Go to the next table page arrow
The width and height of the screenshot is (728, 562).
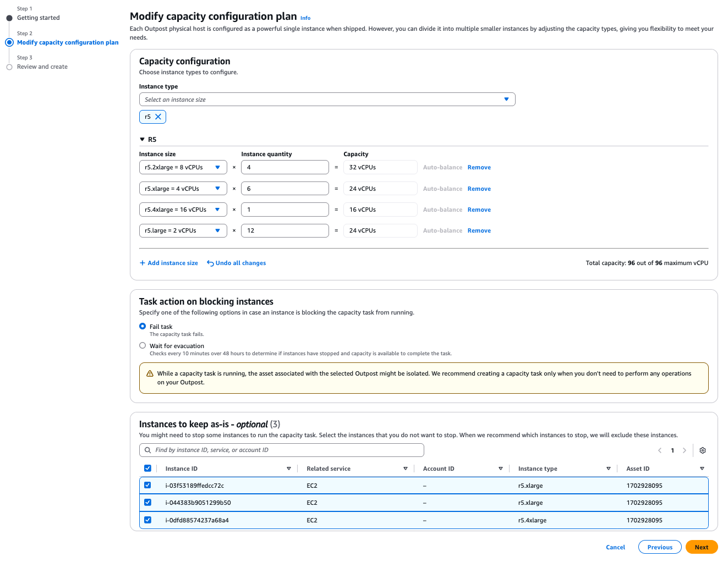(685, 450)
